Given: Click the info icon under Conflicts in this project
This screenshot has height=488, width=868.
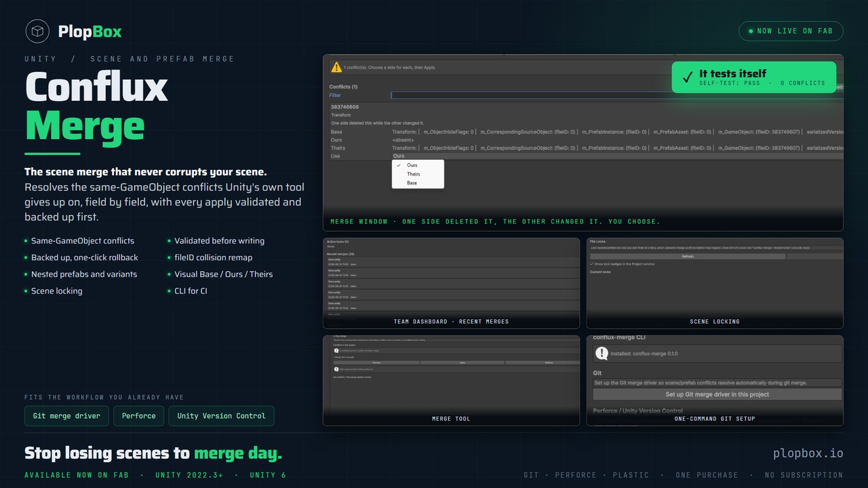Looking at the screenshot, I should click(x=336, y=350).
